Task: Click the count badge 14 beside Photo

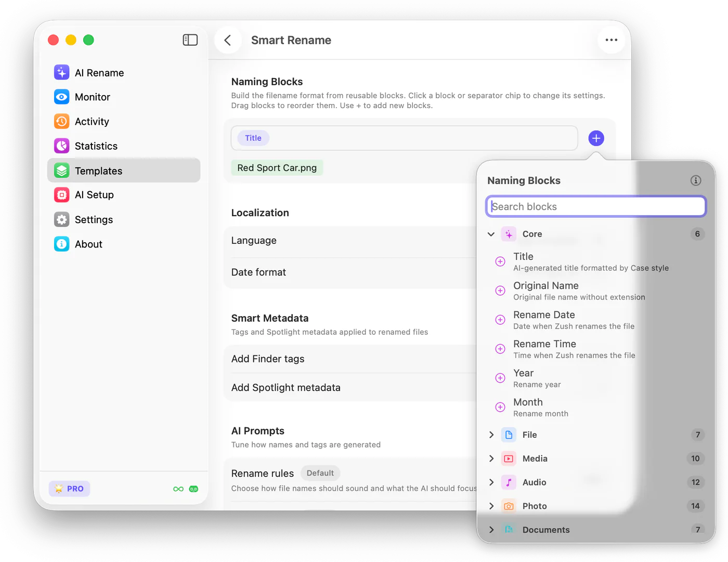Action: [x=696, y=506]
